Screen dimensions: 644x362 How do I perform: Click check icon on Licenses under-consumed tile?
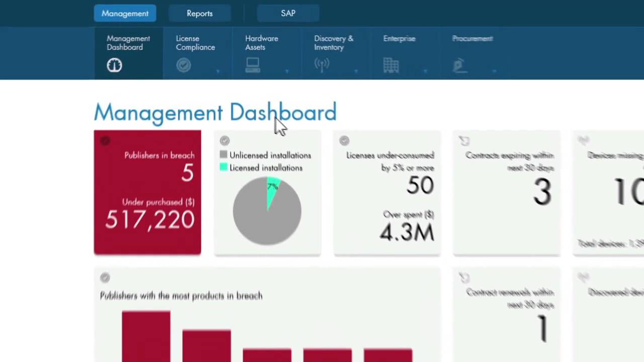(344, 141)
